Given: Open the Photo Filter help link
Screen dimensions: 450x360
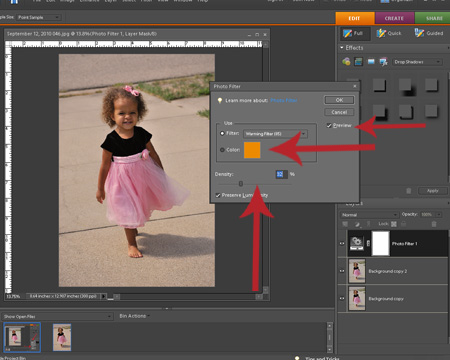Looking at the screenshot, I should (x=284, y=100).
